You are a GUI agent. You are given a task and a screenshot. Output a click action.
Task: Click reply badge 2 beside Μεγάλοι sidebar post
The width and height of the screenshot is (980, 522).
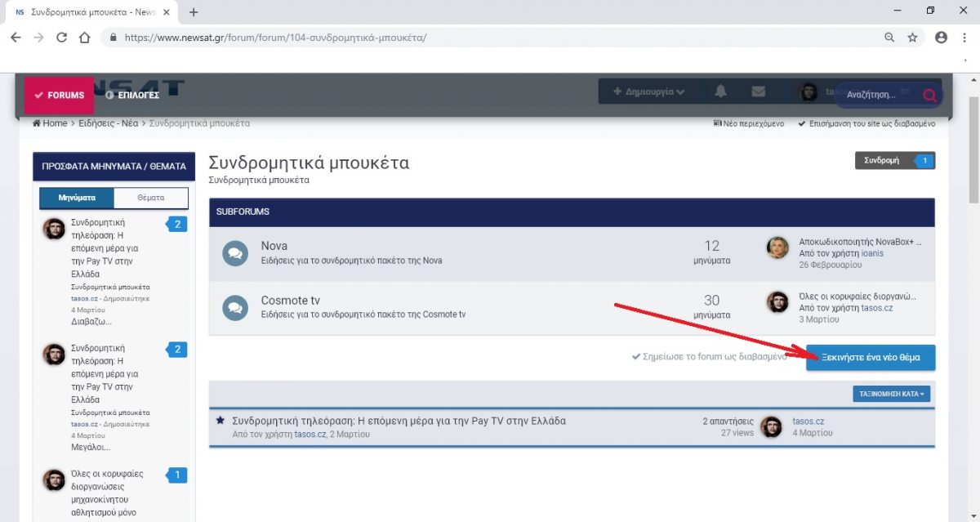click(176, 350)
